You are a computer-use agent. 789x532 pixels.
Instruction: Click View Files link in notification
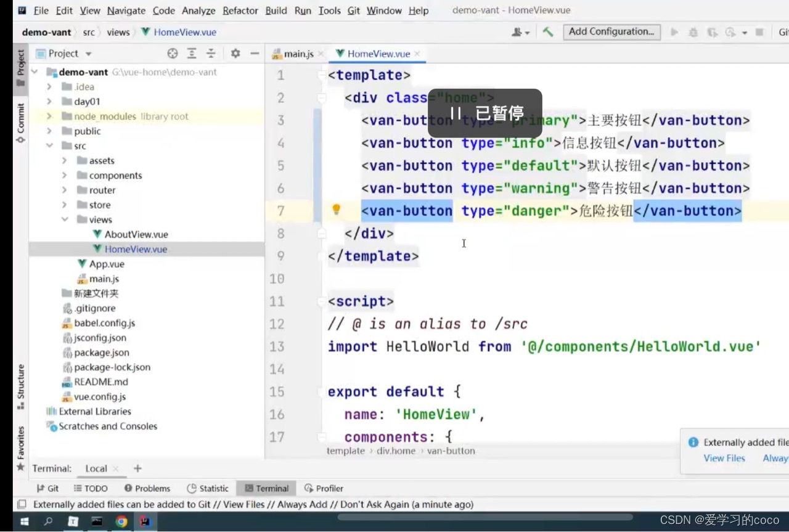pyautogui.click(x=724, y=459)
